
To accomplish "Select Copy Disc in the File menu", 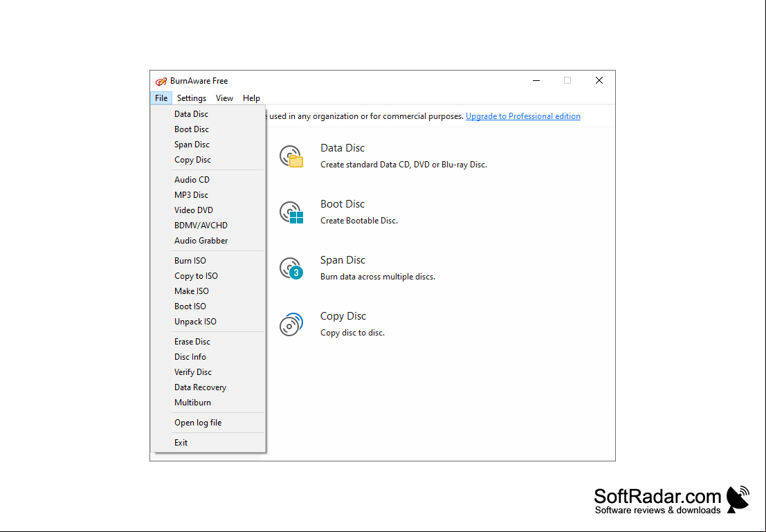I will pos(208,160).
